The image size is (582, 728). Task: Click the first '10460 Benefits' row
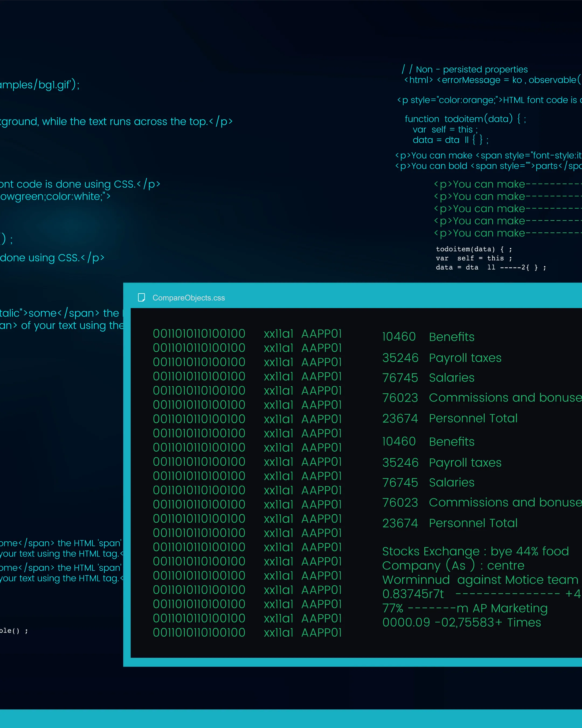[428, 337]
